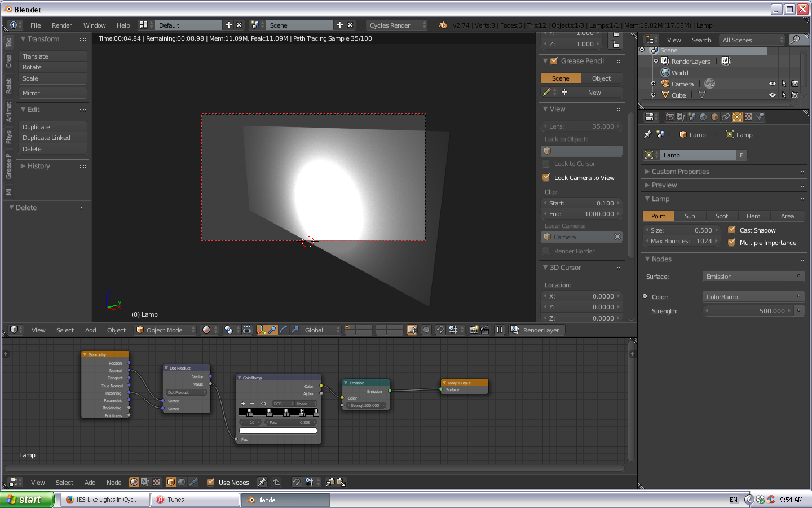This screenshot has width=812, height=508.
Task: Select Object grease pencil source button
Action: [602, 78]
